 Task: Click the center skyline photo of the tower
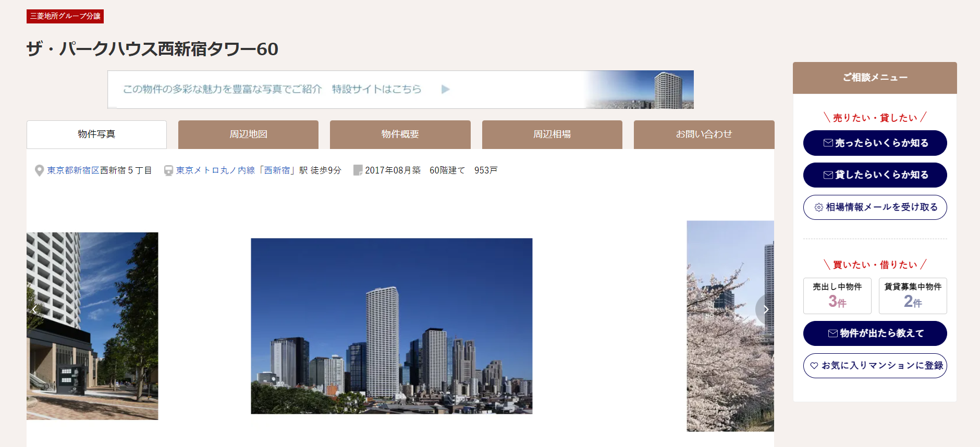391,326
